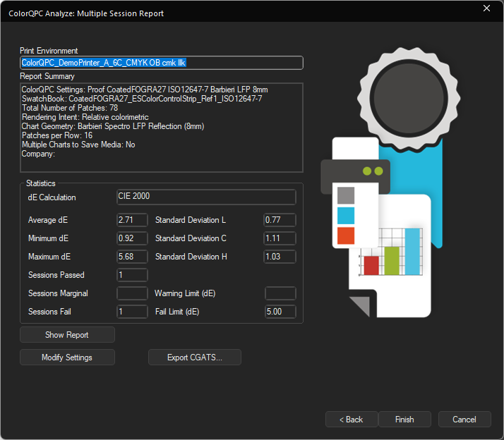The image size is (504, 440).
Task: Click the Maximum dE value 5.68
Action: click(x=132, y=257)
